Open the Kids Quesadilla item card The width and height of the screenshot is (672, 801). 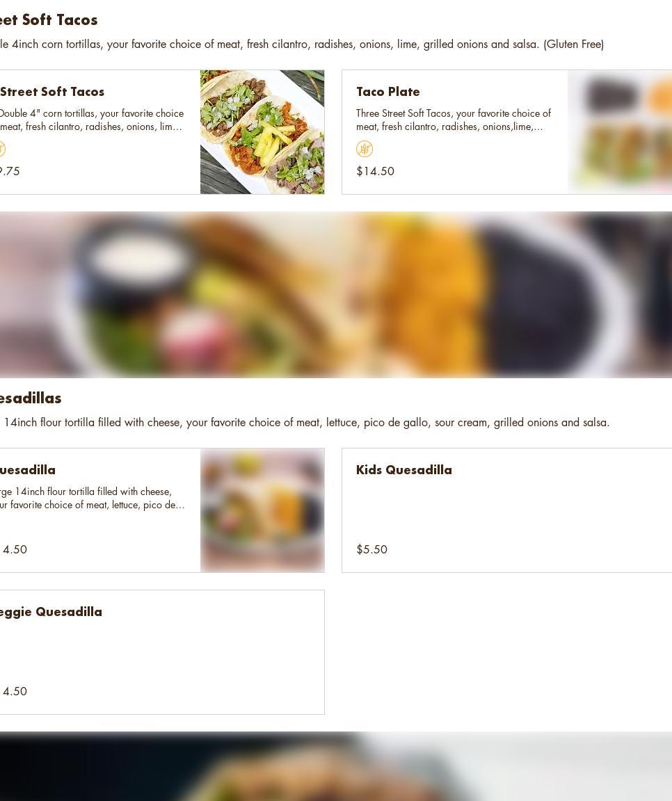[x=507, y=510]
